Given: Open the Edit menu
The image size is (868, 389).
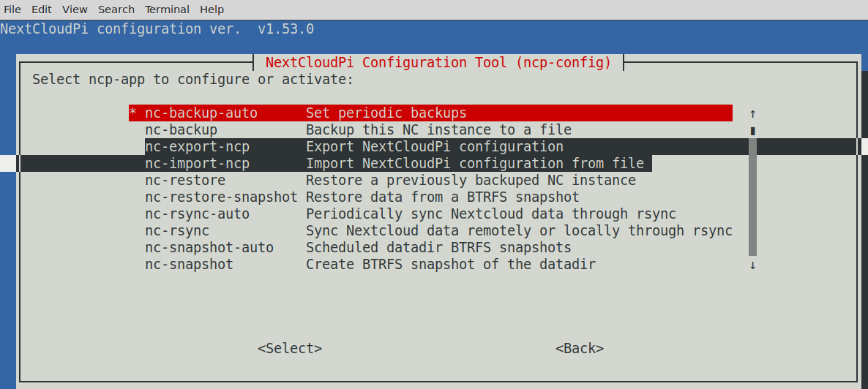Looking at the screenshot, I should coord(42,10).
